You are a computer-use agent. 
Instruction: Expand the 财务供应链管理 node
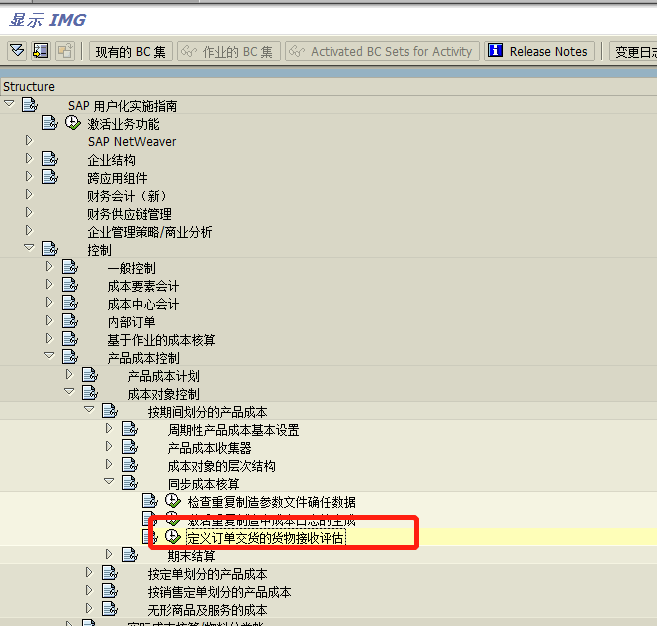coord(29,212)
